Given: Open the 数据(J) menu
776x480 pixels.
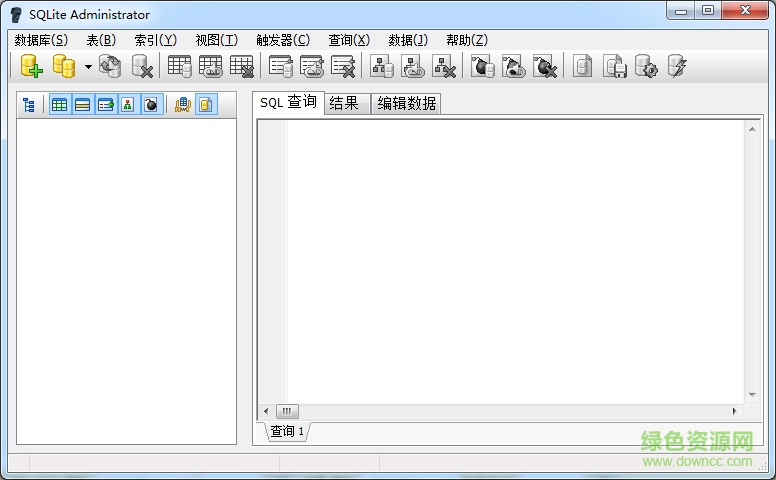Looking at the screenshot, I should click(408, 40).
